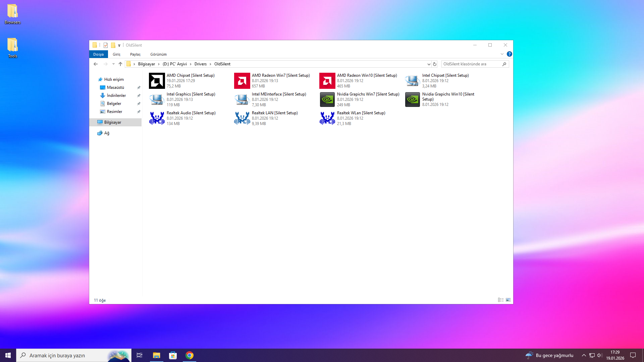The image size is (644, 362).
Task: Open the Browsers desktop folder
Action: (13, 14)
